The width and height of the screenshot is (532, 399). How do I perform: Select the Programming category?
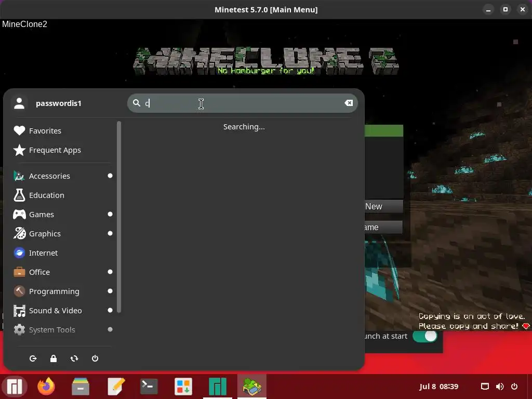(63, 291)
